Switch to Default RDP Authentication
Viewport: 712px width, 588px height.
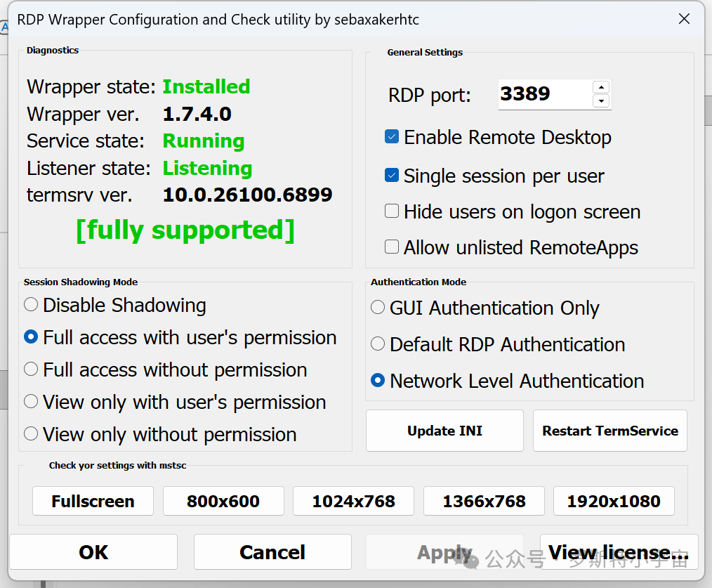pos(378,344)
